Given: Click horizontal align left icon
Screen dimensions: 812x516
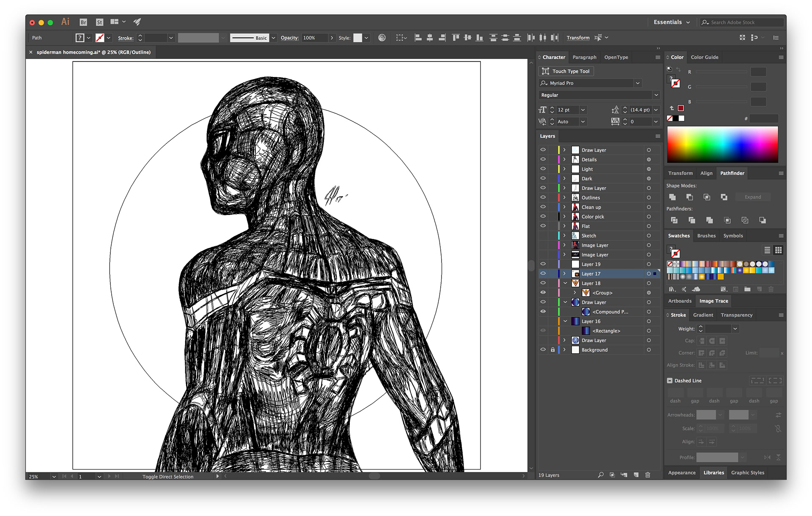Looking at the screenshot, I should (418, 38).
